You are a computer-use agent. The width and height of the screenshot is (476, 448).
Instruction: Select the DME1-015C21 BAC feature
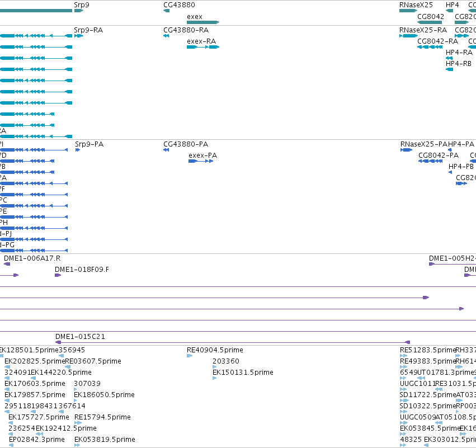point(233,342)
